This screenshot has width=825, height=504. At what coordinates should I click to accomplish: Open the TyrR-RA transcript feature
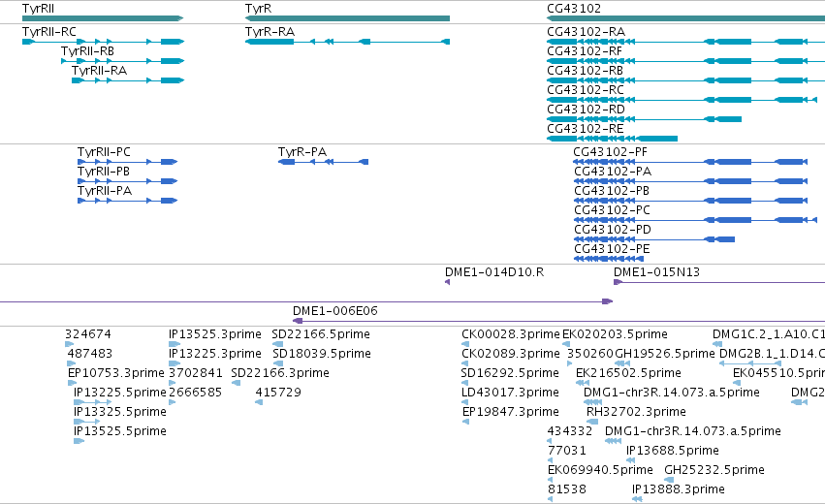347,42
